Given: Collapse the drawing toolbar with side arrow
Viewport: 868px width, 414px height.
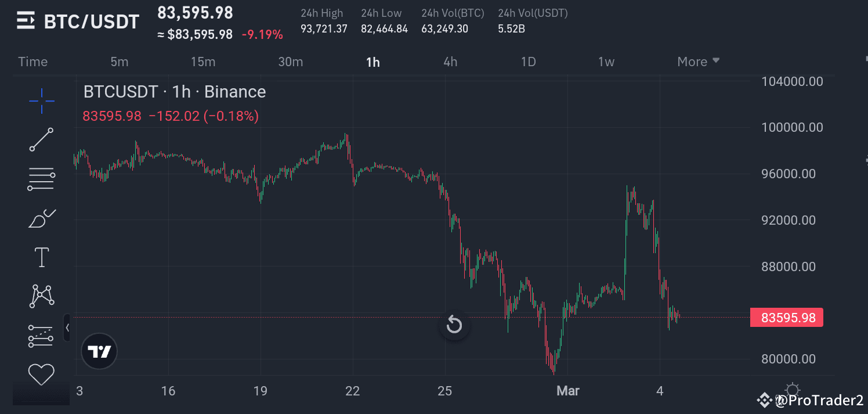Looking at the screenshot, I should click(67, 328).
